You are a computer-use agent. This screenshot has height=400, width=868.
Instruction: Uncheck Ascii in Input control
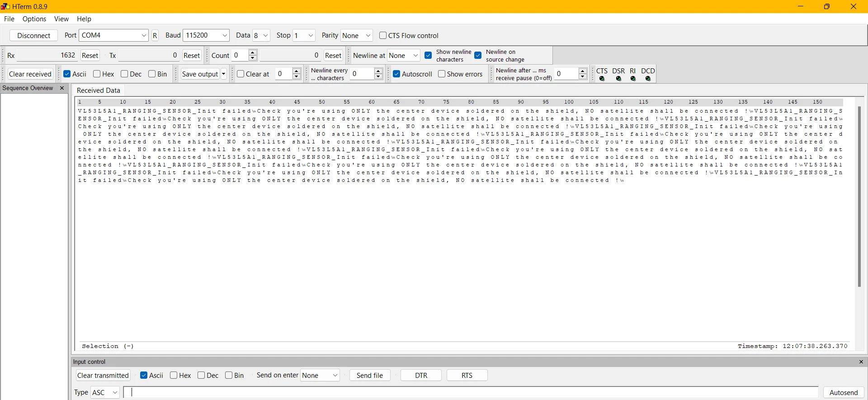coord(144,375)
